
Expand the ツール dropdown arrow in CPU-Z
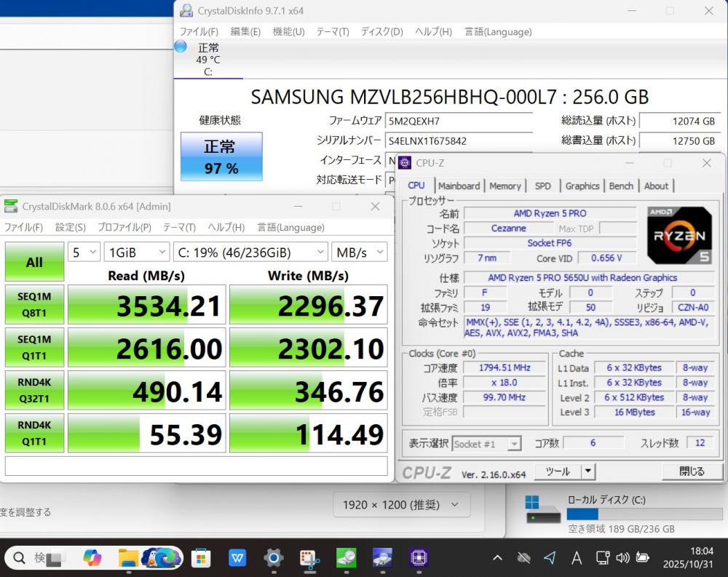[588, 471]
